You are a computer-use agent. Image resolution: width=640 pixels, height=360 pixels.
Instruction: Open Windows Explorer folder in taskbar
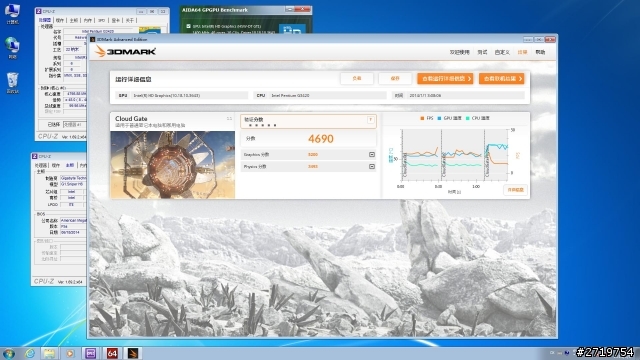(x=49, y=353)
